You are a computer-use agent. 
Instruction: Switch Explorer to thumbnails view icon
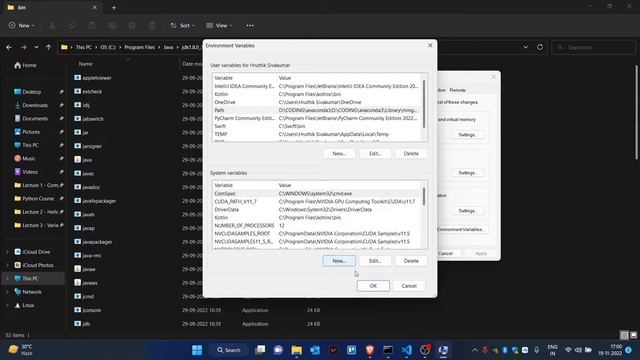pyautogui.click(x=633, y=335)
